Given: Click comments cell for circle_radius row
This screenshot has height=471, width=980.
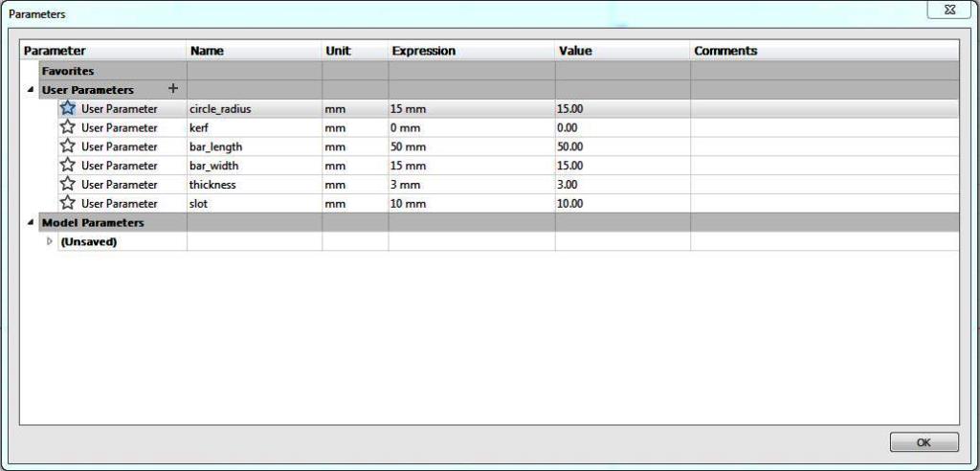Looking at the screenshot, I should pos(824,109).
